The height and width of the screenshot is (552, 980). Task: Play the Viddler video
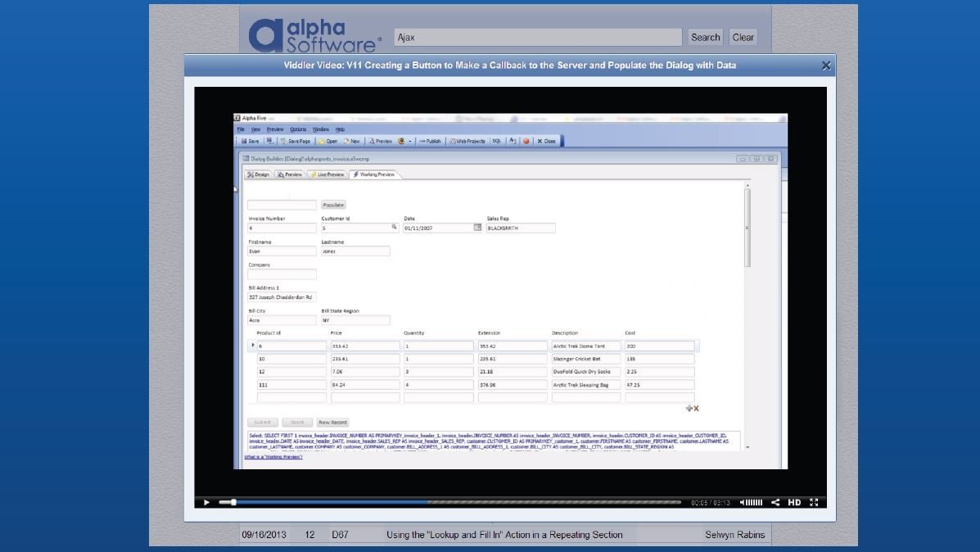click(x=206, y=502)
